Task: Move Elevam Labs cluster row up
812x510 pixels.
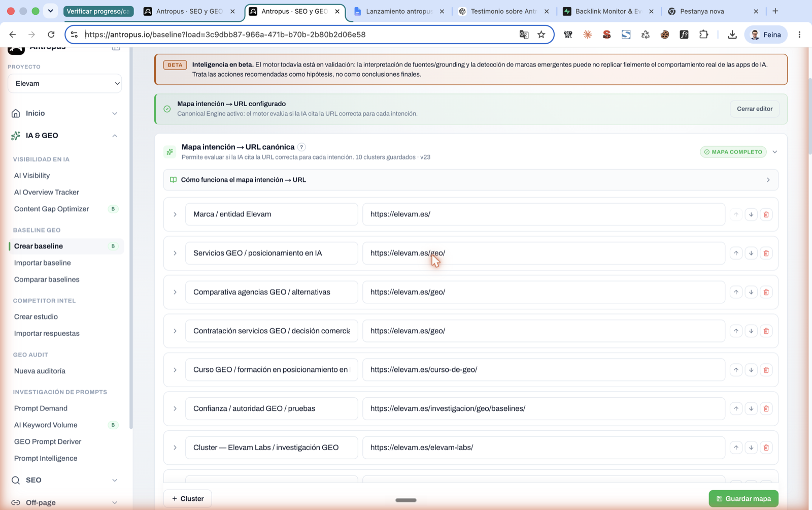Action: [x=736, y=448]
